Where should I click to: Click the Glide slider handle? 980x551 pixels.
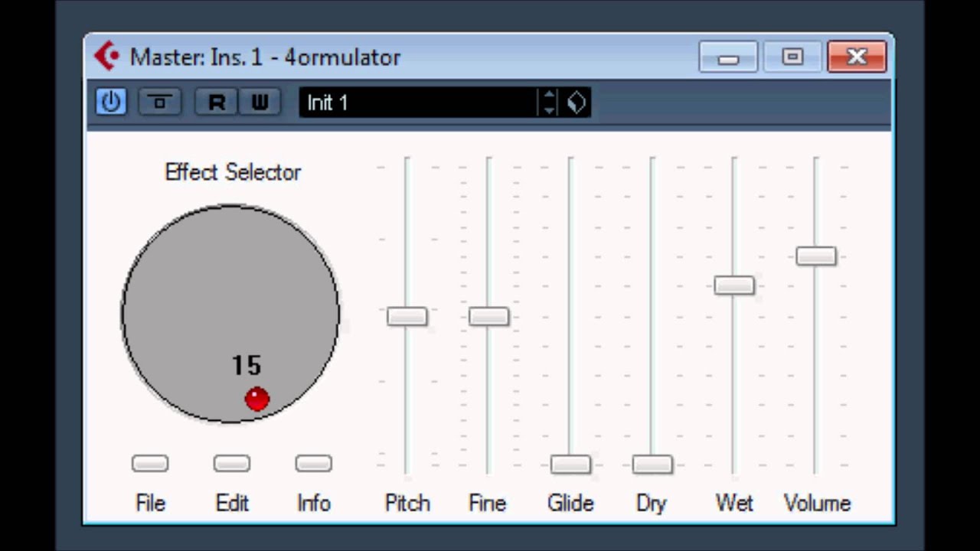[570, 464]
